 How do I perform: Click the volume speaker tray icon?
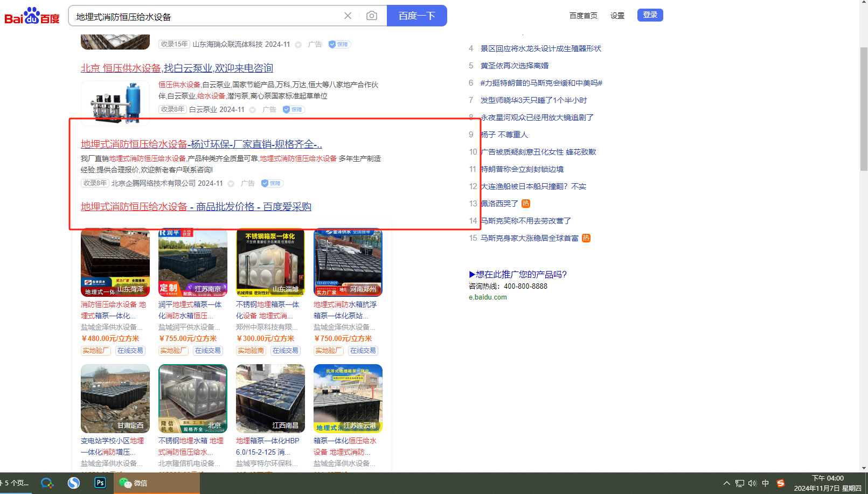(752, 483)
